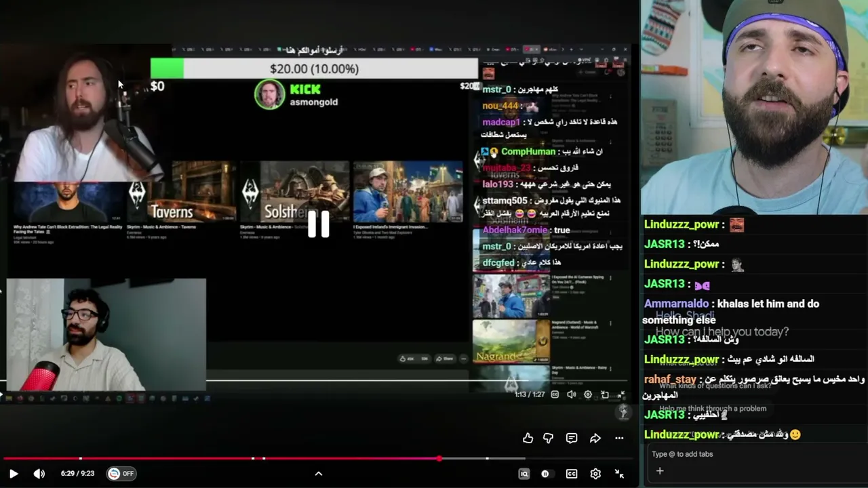Turn on closed captions with the CC button
The width and height of the screenshot is (868, 488).
click(x=572, y=474)
